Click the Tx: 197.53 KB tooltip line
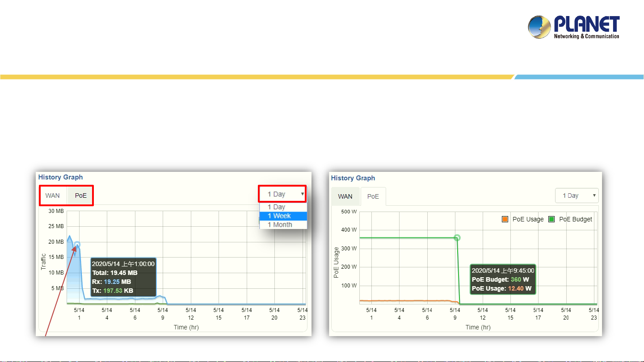Viewport: 644px width, 362px height. (x=113, y=291)
